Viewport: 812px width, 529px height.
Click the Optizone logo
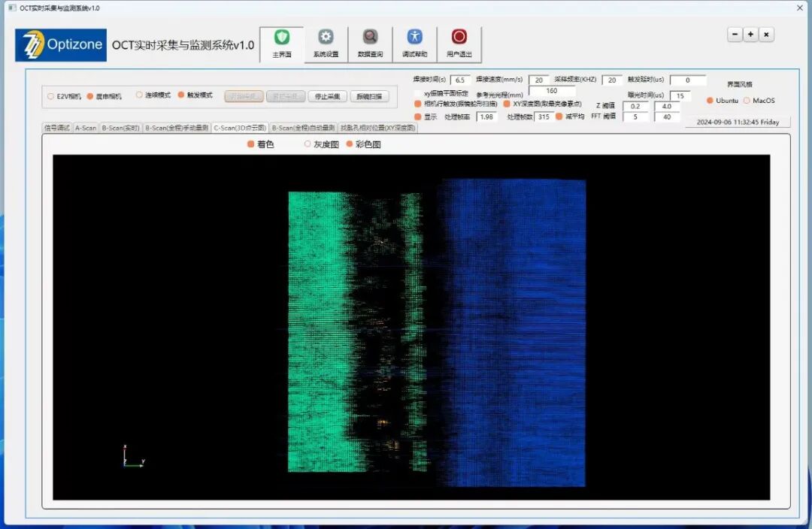click(61, 45)
